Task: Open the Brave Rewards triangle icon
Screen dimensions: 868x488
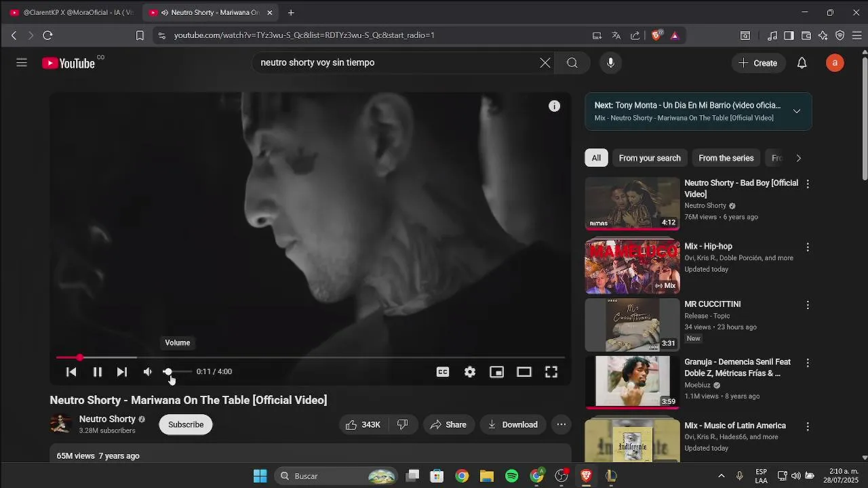Action: 675,35
